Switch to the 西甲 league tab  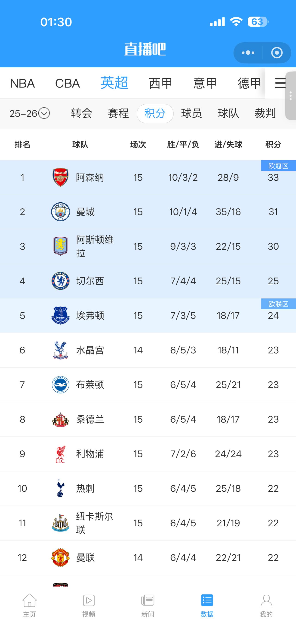click(160, 83)
